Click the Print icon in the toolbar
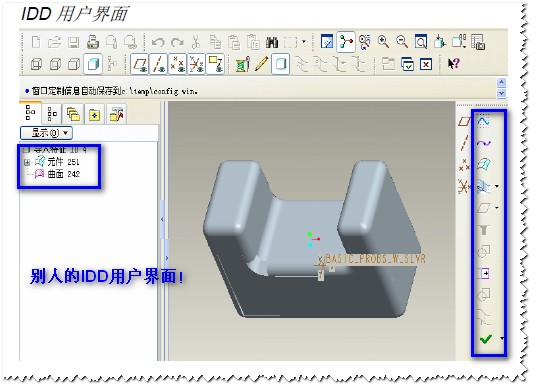537x391 pixels. pos(93,42)
